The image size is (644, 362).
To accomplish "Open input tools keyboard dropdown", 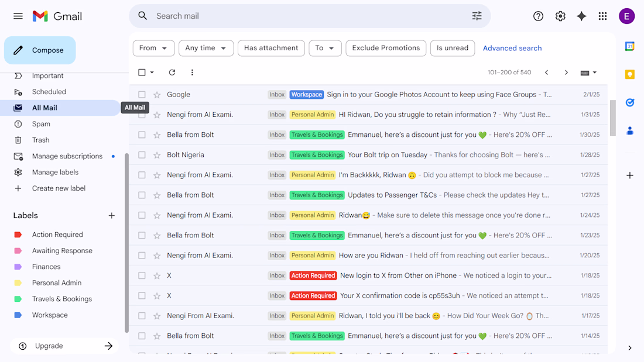I will pos(588,73).
